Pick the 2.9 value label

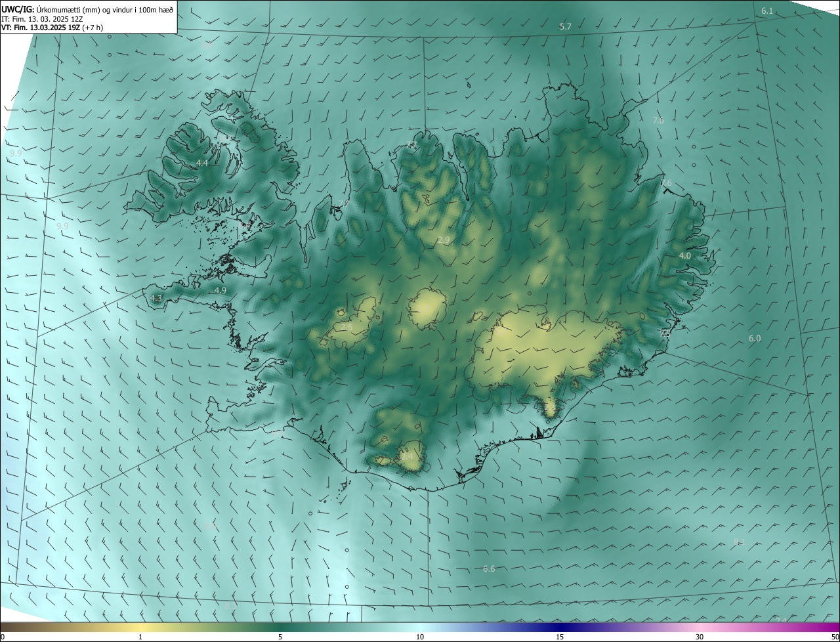(x=444, y=241)
